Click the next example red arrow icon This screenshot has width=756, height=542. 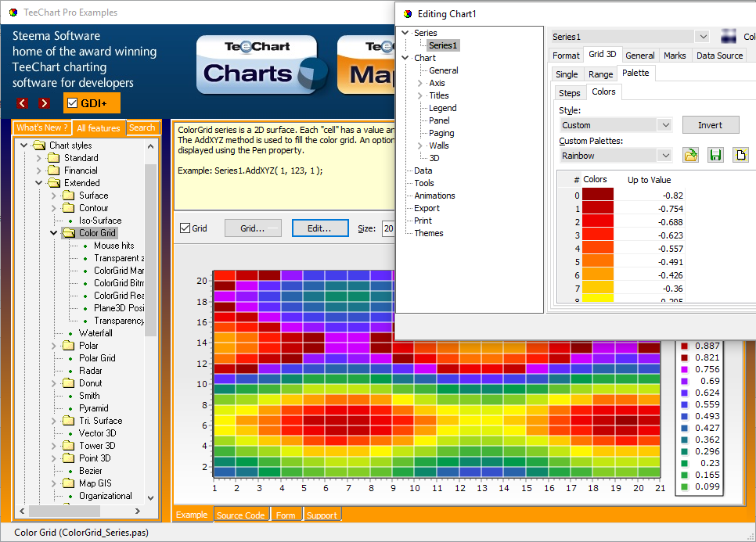[45, 103]
